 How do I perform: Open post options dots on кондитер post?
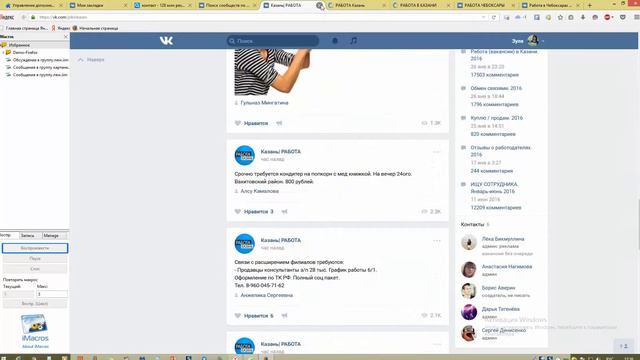point(437,152)
